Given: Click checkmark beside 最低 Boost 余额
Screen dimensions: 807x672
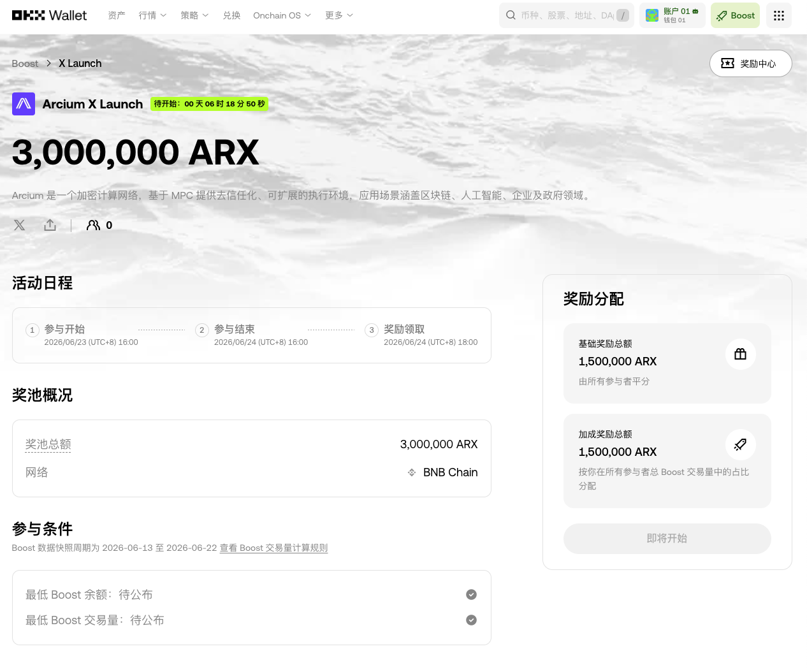Looking at the screenshot, I should [x=471, y=595].
